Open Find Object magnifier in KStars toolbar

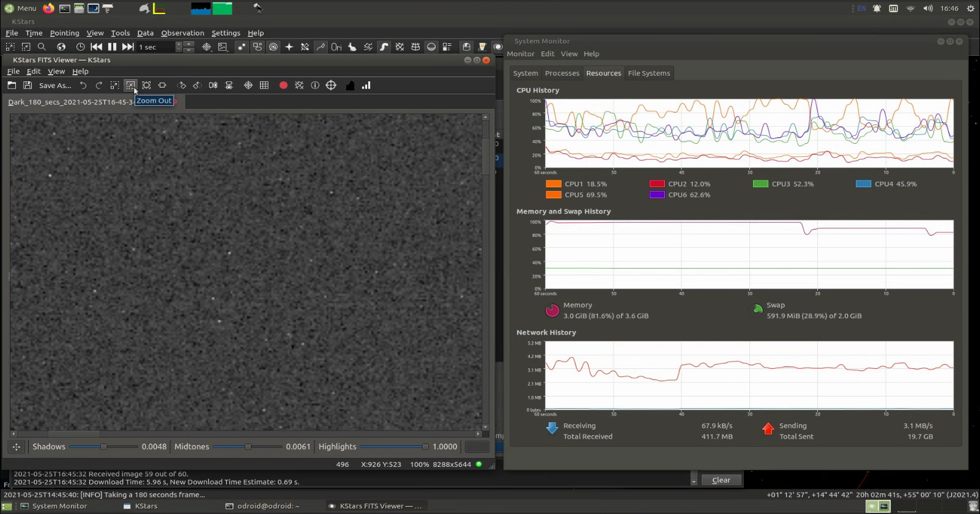click(x=42, y=47)
